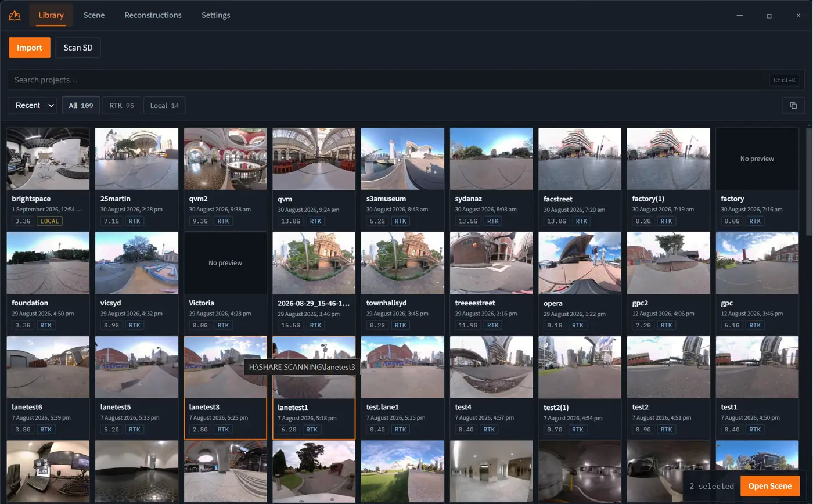Select the test.lane1 project thumbnail
813x504 pixels.
[402, 368]
